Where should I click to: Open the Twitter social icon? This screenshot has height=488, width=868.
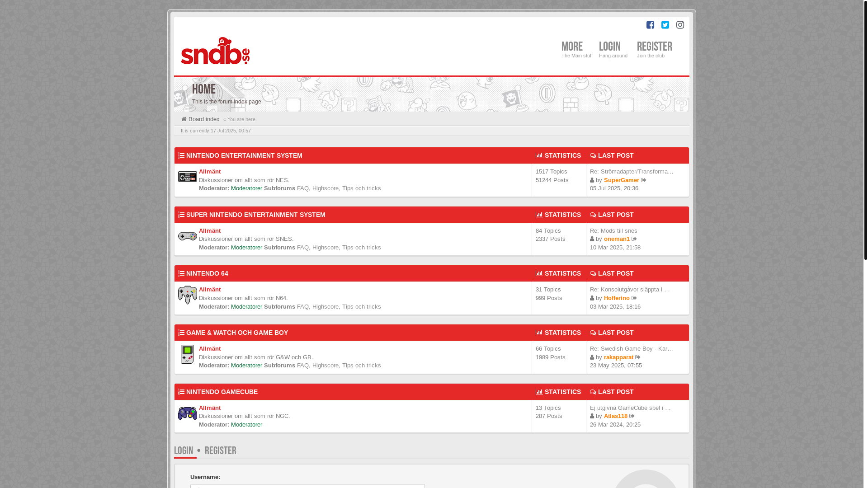coord(665,25)
